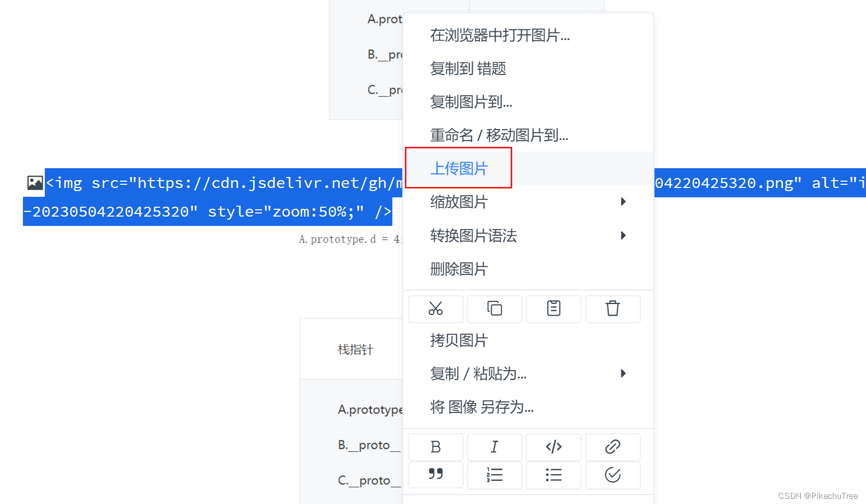Select the unordered bullet list icon

(x=553, y=475)
